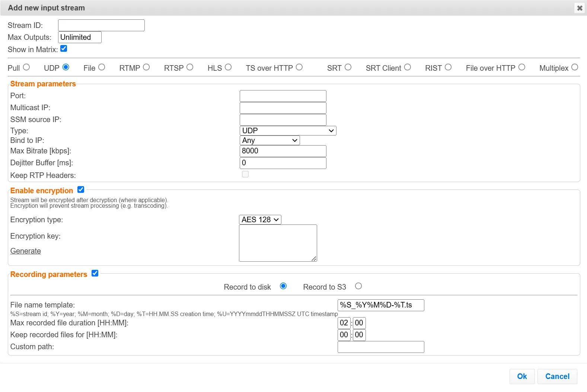Select the Pull input type radio button
The image size is (587, 392).
[x=26, y=67]
